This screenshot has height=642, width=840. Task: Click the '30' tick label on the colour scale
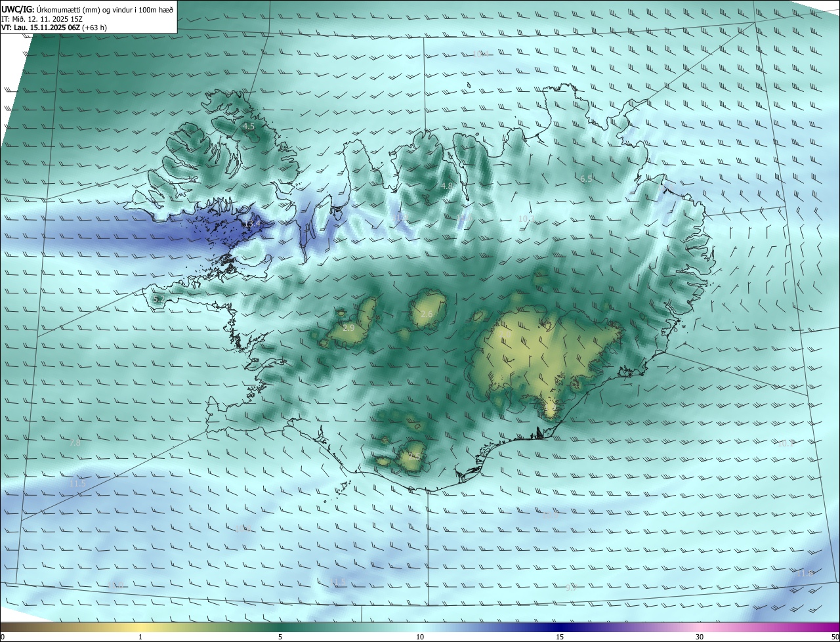700,637
